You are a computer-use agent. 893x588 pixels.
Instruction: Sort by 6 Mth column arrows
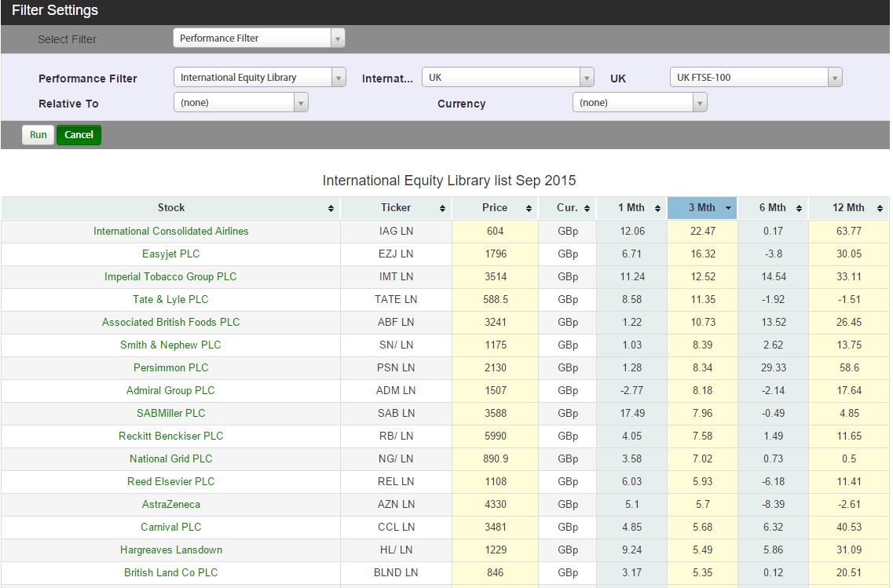[799, 209]
